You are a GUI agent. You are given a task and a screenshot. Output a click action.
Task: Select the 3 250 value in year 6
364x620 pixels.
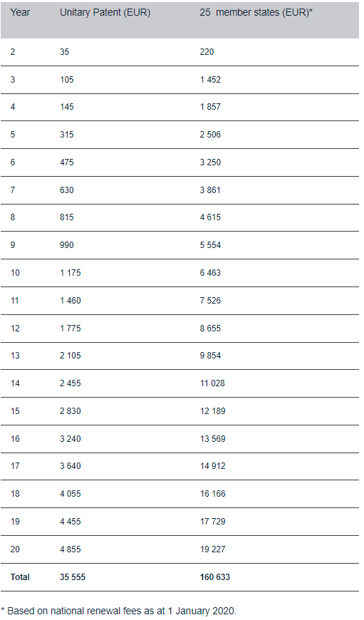(210, 162)
